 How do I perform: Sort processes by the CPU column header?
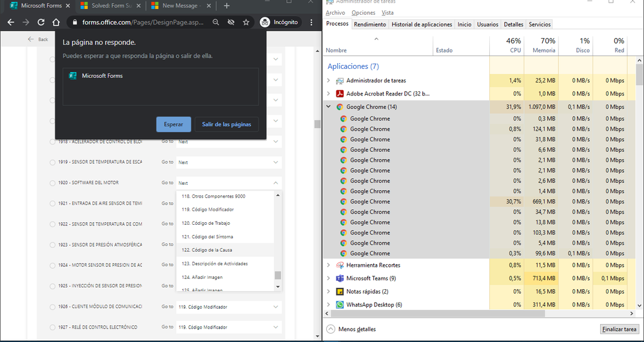[507, 45]
